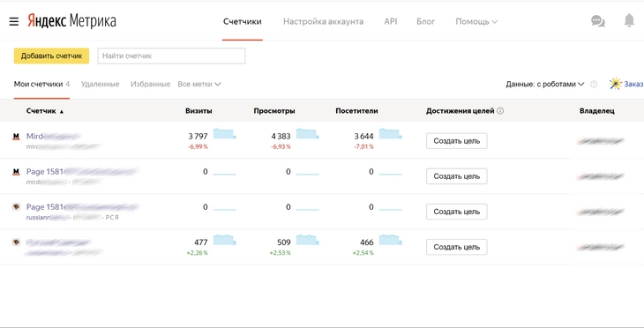The height and width of the screenshot is (328, 644).
Task: Focus the Найти счетчик search field
Action: coord(172,56)
